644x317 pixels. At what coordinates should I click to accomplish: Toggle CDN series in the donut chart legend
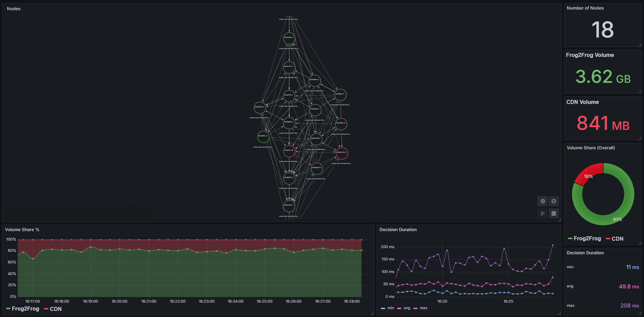pyautogui.click(x=617, y=239)
